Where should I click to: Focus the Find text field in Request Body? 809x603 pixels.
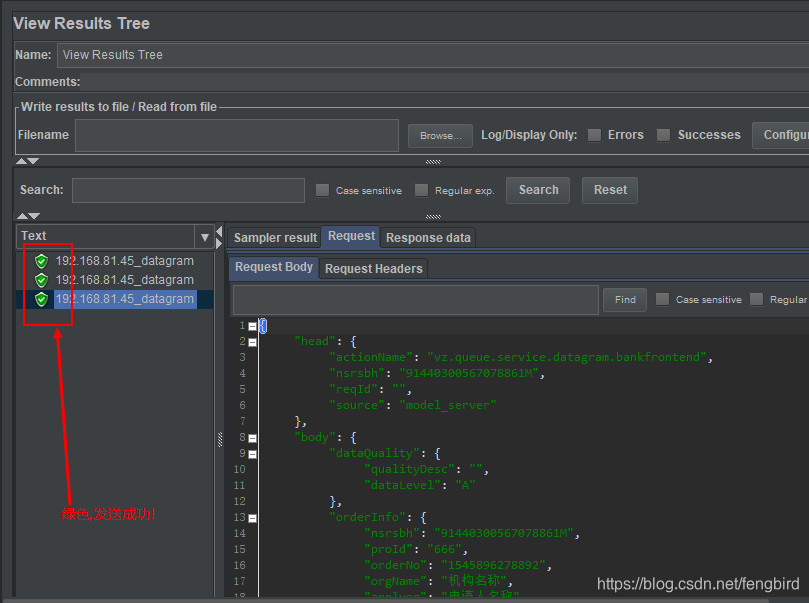[x=416, y=300]
